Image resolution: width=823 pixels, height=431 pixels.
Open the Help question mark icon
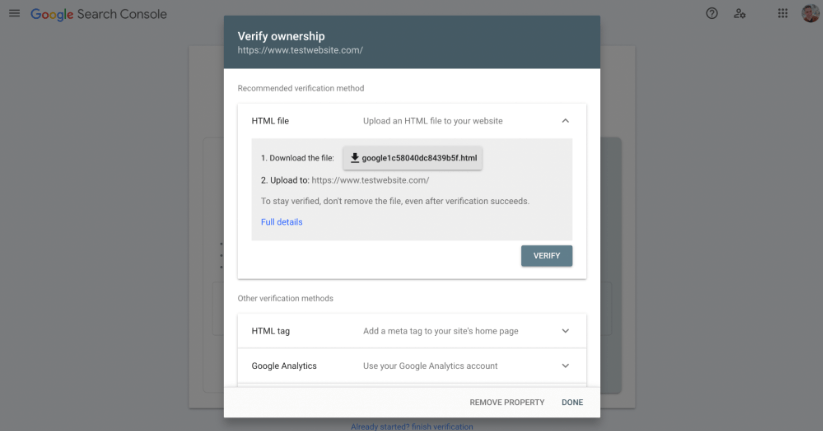711,14
